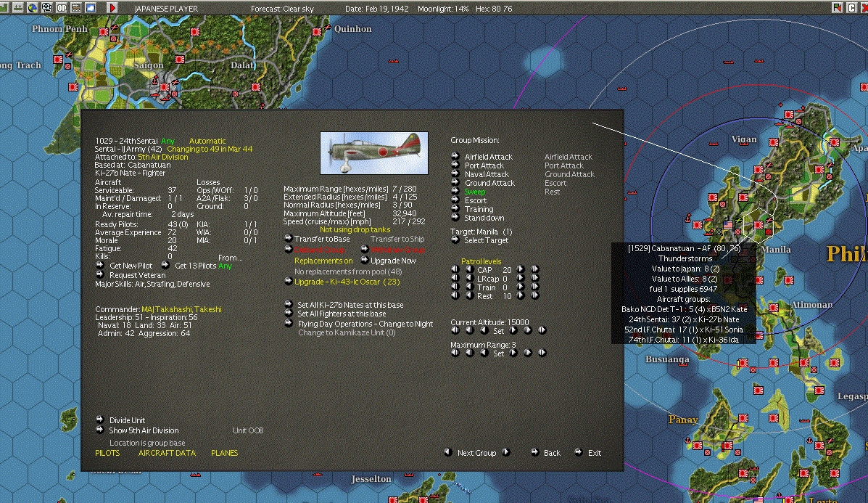
Task: Click the right arrow after Next Group
Action: tap(506, 452)
